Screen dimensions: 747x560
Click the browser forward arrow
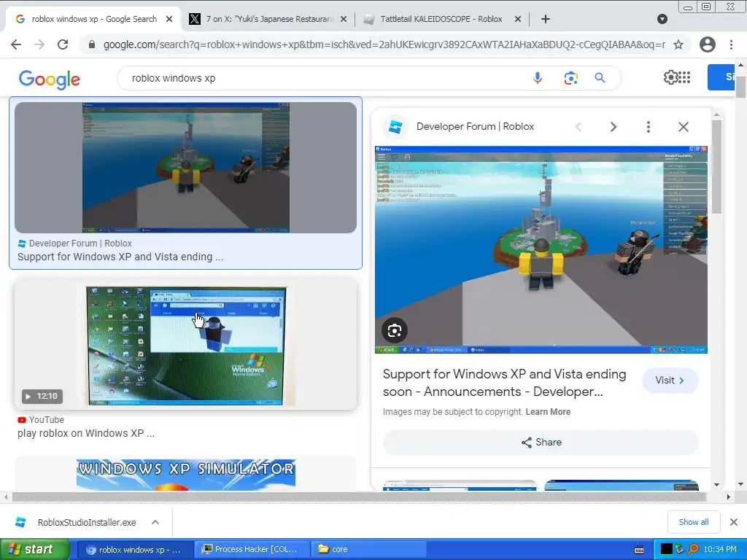coord(39,44)
